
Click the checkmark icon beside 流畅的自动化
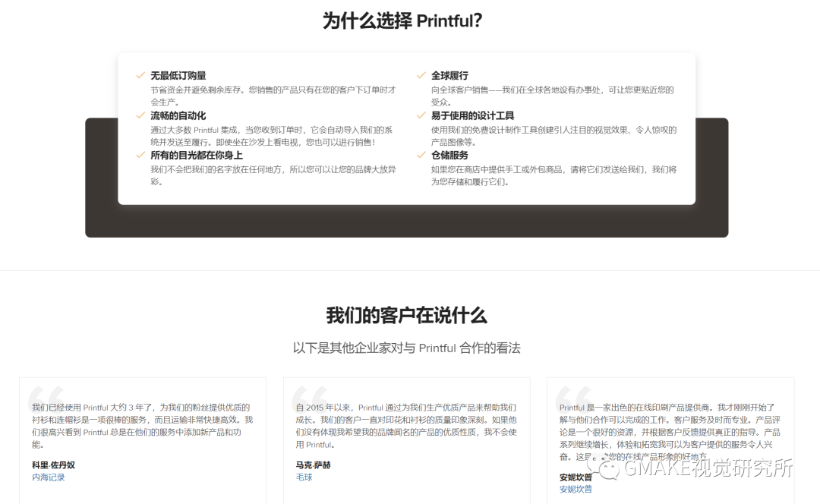(x=140, y=115)
